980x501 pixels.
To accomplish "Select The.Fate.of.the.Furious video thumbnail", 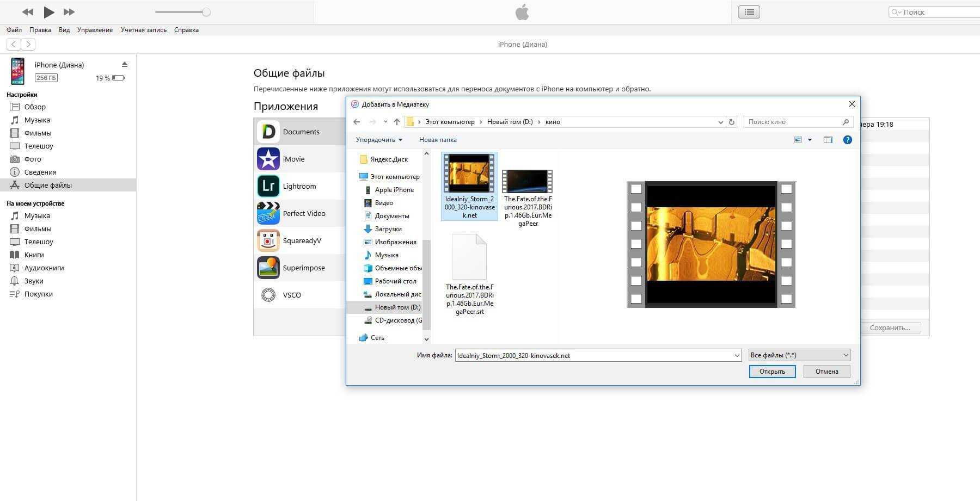I will pos(527,182).
